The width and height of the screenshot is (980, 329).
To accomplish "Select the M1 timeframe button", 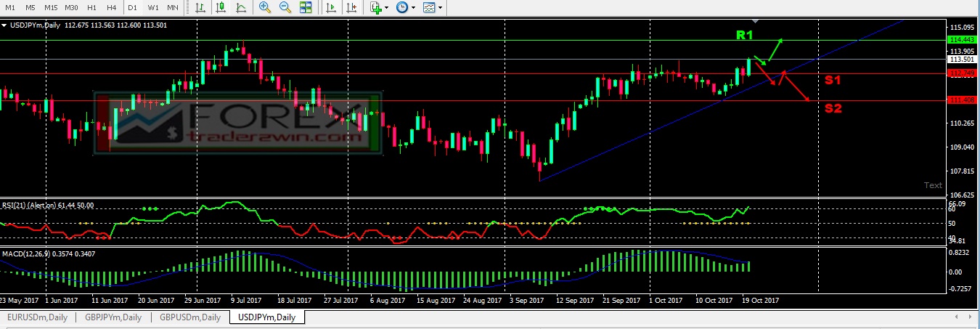I will pyautogui.click(x=10, y=7).
